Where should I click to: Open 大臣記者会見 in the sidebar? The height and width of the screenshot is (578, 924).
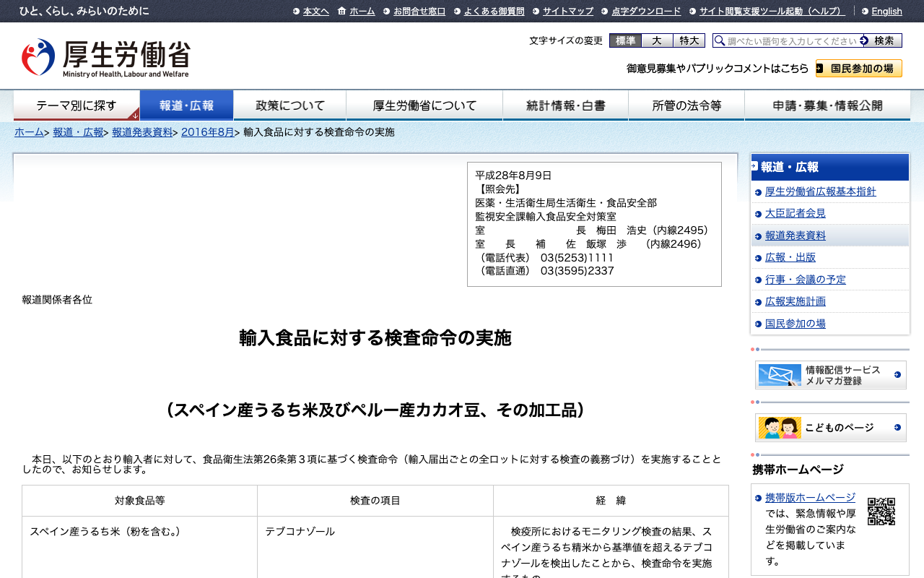click(x=796, y=213)
